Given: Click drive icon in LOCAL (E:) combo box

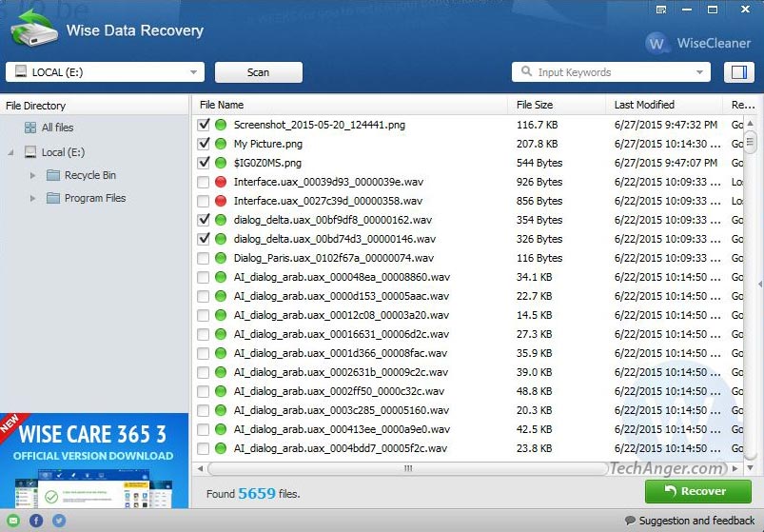Looking at the screenshot, I should pos(21,71).
